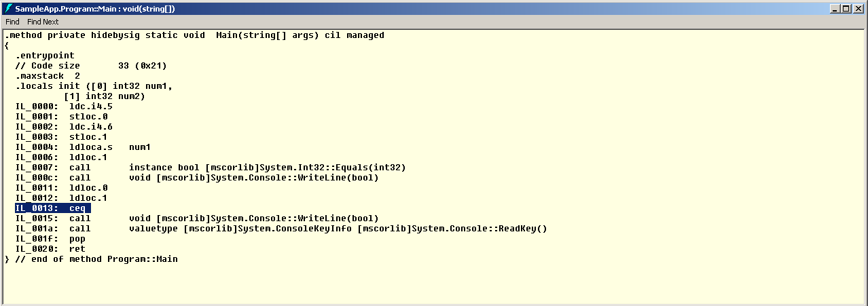Click the IL_000c WriteLine call line
This screenshot has height=306, width=868.
click(197, 178)
